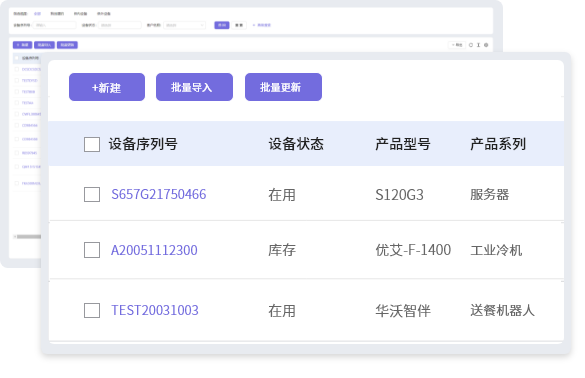The width and height of the screenshot is (585, 378).
Task: Tick the header checkbox in background window table
Action: 16,58
